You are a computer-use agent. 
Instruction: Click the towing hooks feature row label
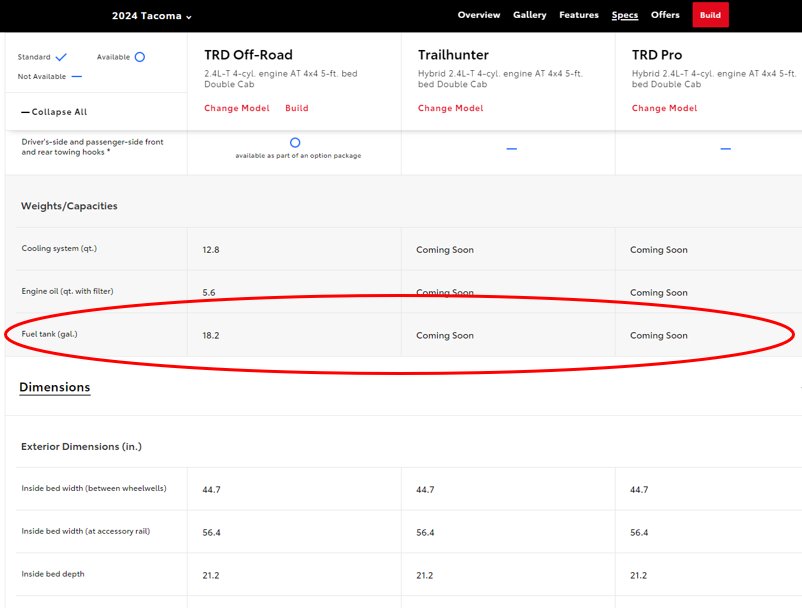click(93, 147)
